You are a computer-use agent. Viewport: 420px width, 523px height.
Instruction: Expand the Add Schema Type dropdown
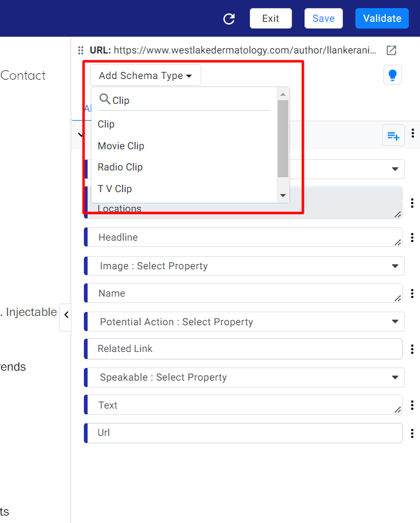[145, 75]
